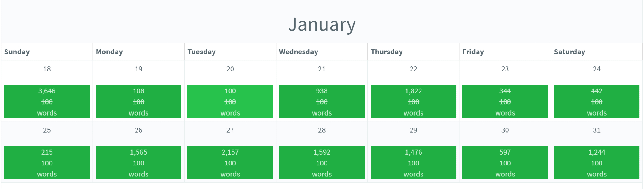
Task: Click the lighter green 100 words block
Action: [x=230, y=102]
